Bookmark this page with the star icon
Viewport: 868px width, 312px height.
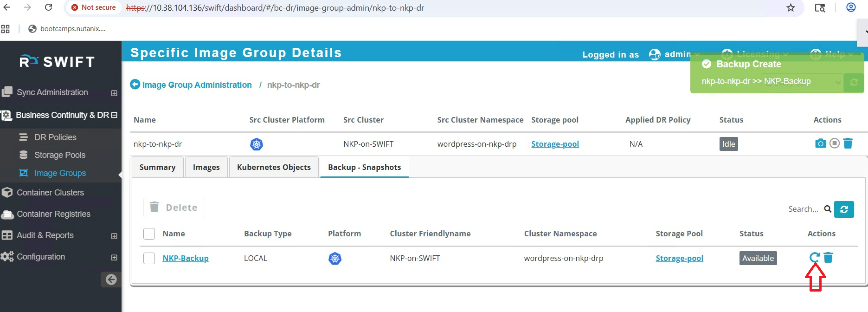coord(791,7)
